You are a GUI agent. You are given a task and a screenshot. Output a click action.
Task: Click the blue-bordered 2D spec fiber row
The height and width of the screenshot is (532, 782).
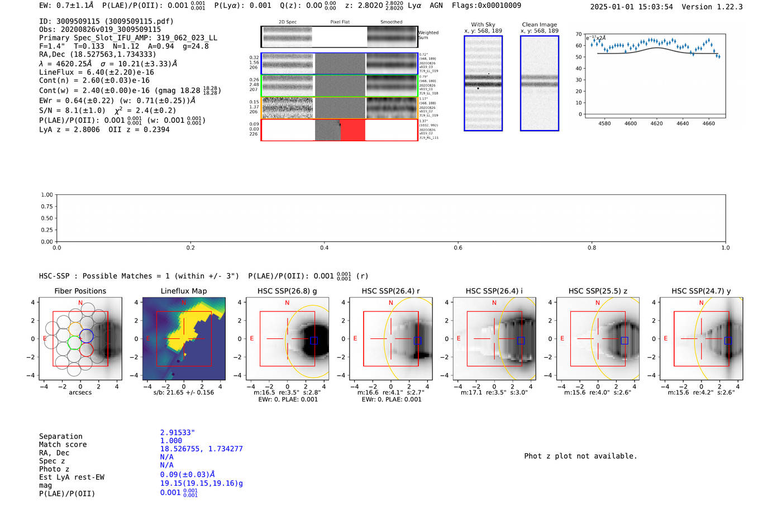pyautogui.click(x=340, y=64)
